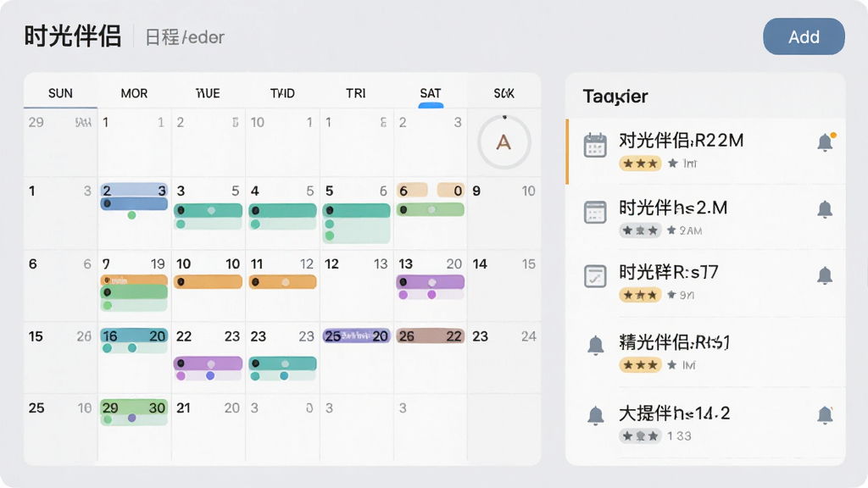Toggle the right bell for the 大提伴hs14.2 task
868x488 pixels.
(x=825, y=415)
